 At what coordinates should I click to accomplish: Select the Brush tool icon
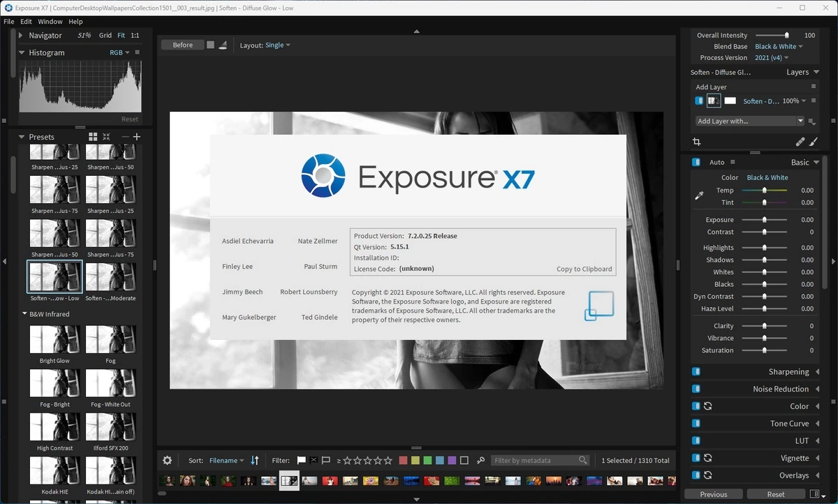[x=814, y=142]
